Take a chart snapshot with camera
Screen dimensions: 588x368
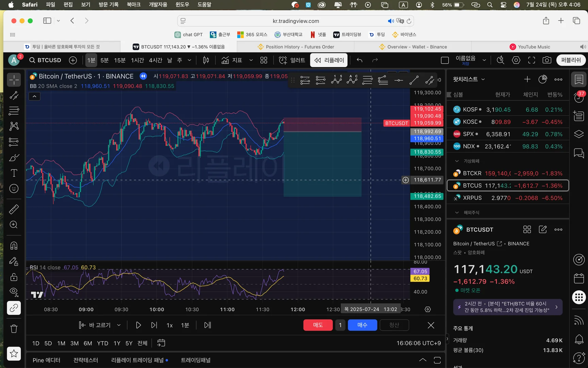tap(547, 60)
